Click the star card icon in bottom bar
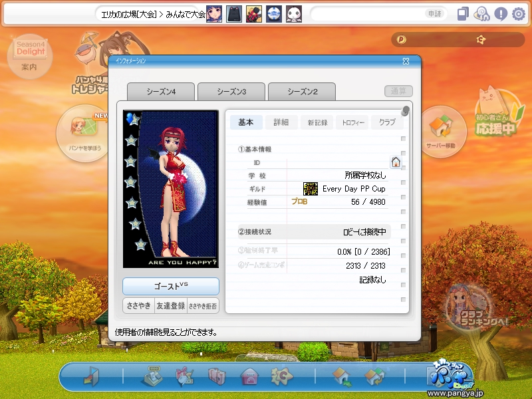Screen dimensions: 532x399 click(281, 376)
